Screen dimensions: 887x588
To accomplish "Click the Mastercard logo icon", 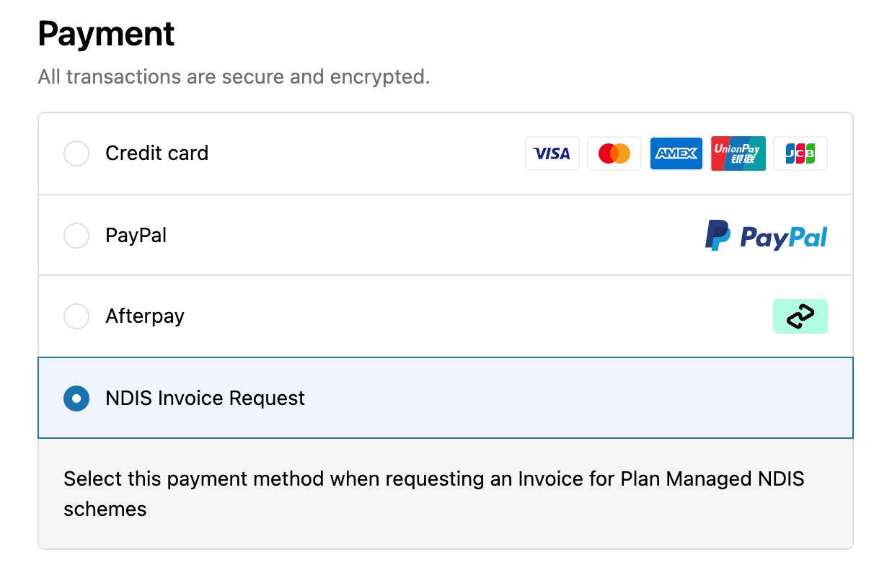I will click(x=614, y=153).
